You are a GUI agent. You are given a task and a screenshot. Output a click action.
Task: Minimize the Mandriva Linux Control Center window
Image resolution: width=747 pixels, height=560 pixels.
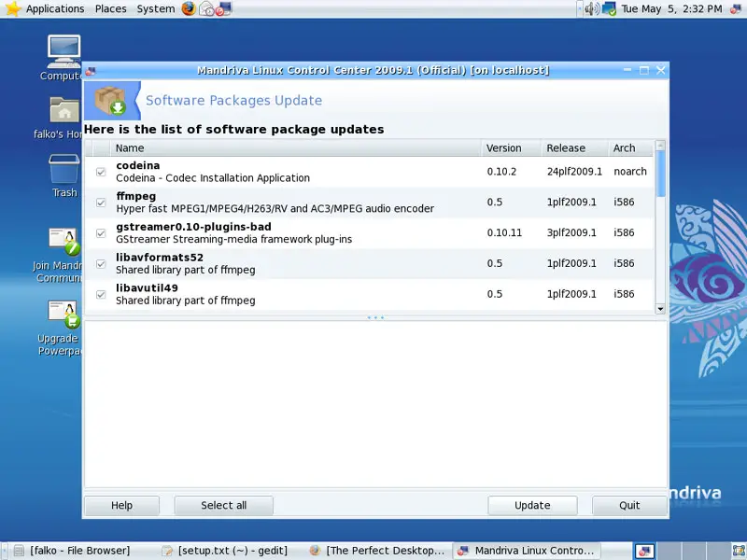[x=627, y=71]
